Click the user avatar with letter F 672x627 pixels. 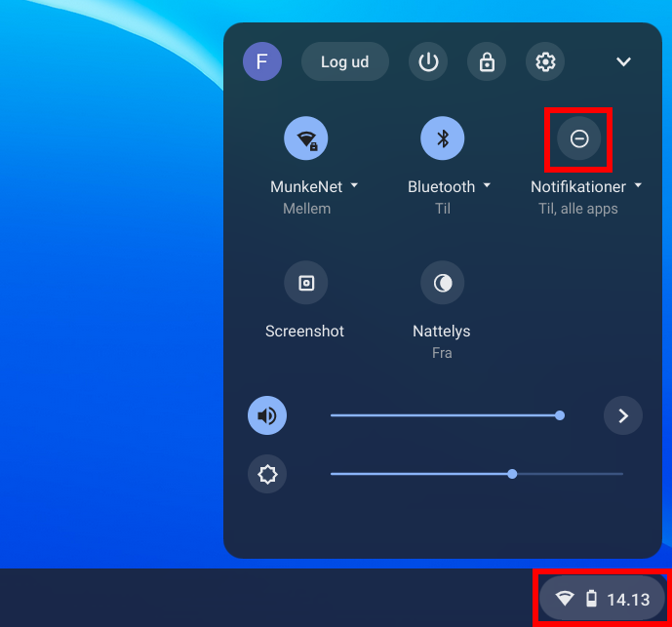click(x=261, y=61)
